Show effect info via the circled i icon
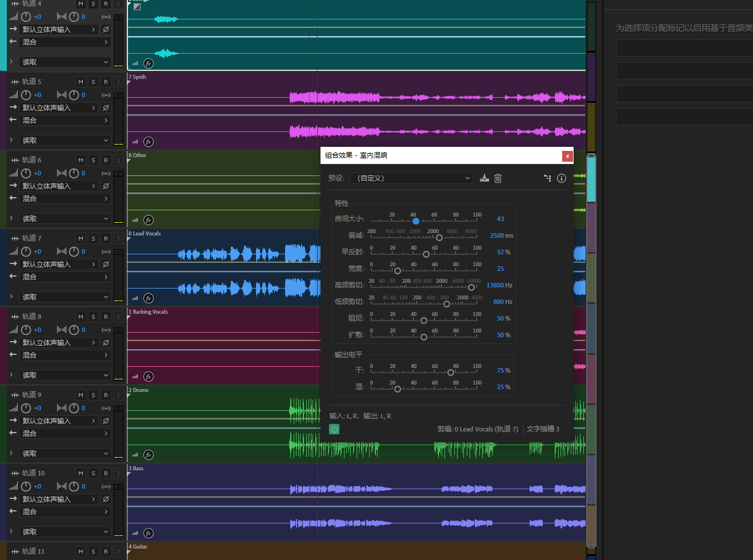 (x=562, y=178)
